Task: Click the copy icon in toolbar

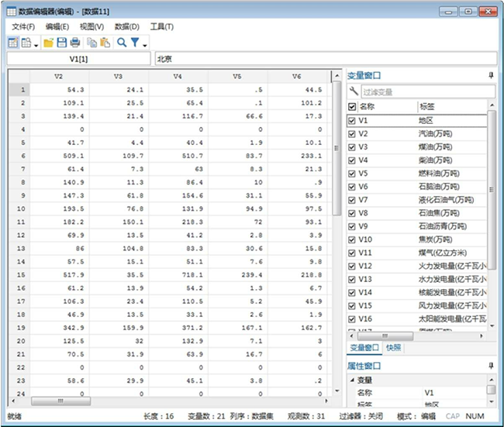Action: (x=92, y=43)
